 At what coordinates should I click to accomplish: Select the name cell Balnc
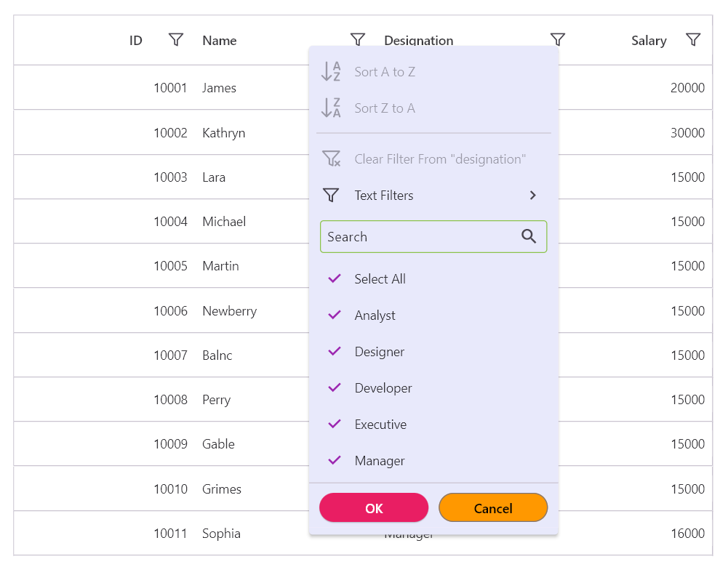(x=217, y=355)
